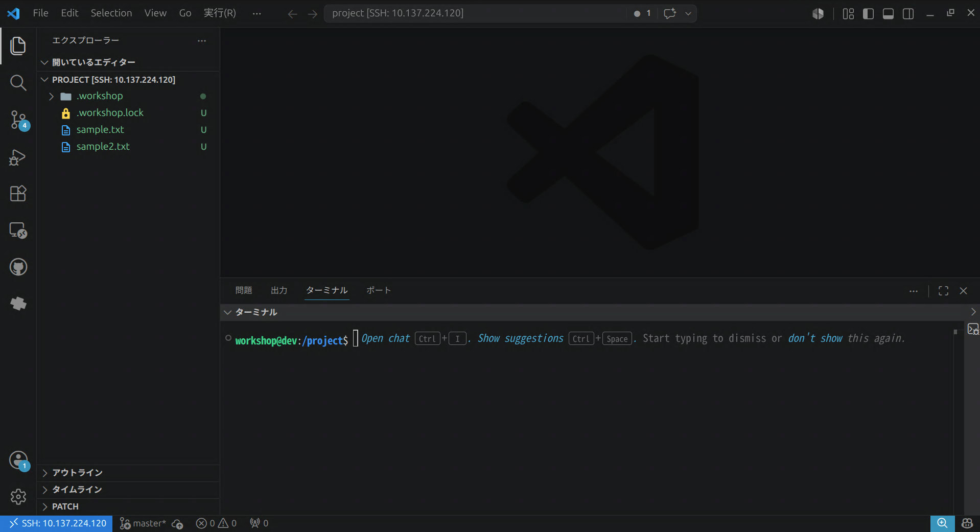Screen dimensions: 980x532
Task: Click the Customize Layout icon
Action: click(848, 14)
